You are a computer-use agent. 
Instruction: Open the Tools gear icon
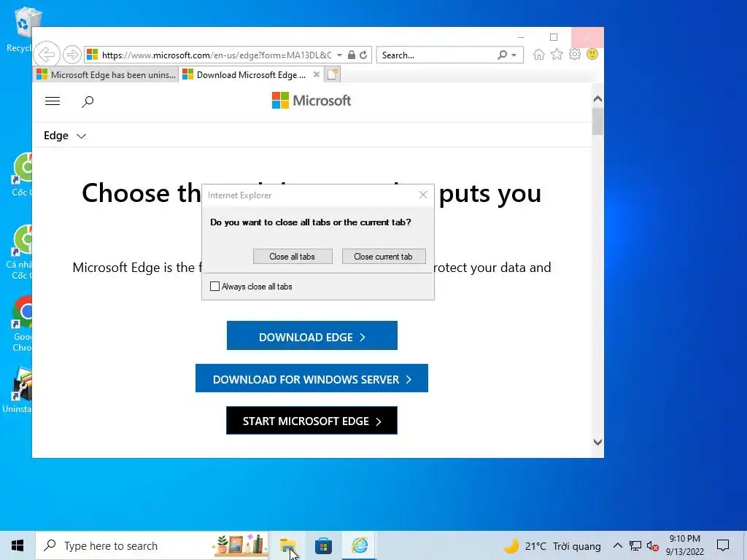pyautogui.click(x=575, y=54)
